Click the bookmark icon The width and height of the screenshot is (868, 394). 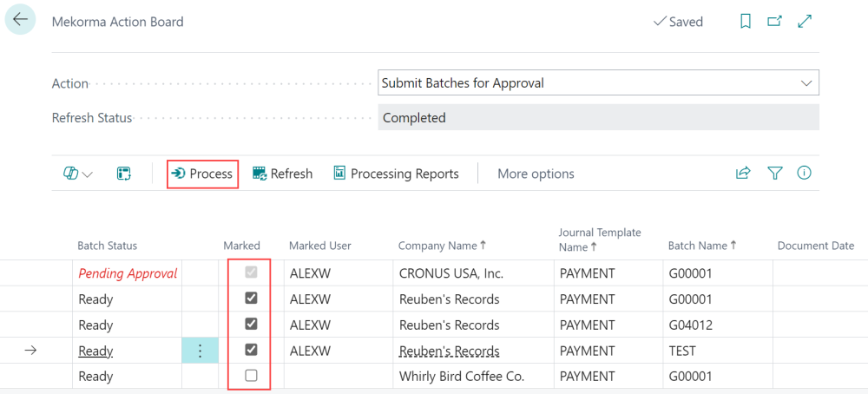[746, 21]
